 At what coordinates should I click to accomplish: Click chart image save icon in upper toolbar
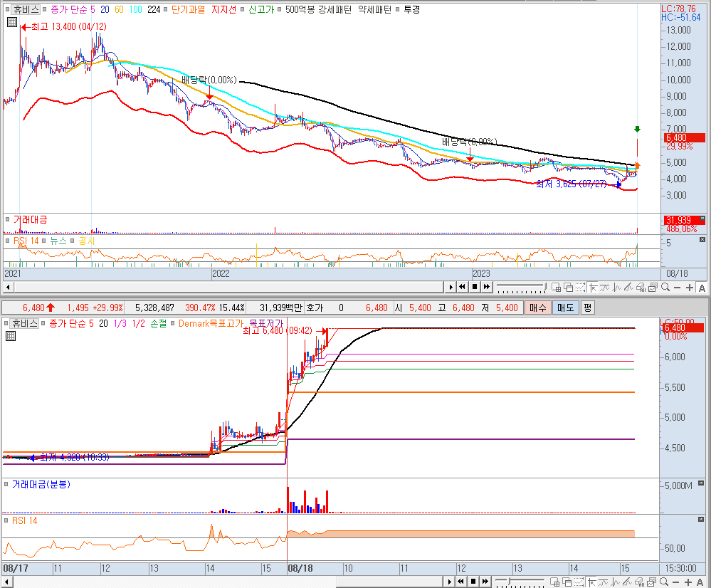coord(653,287)
